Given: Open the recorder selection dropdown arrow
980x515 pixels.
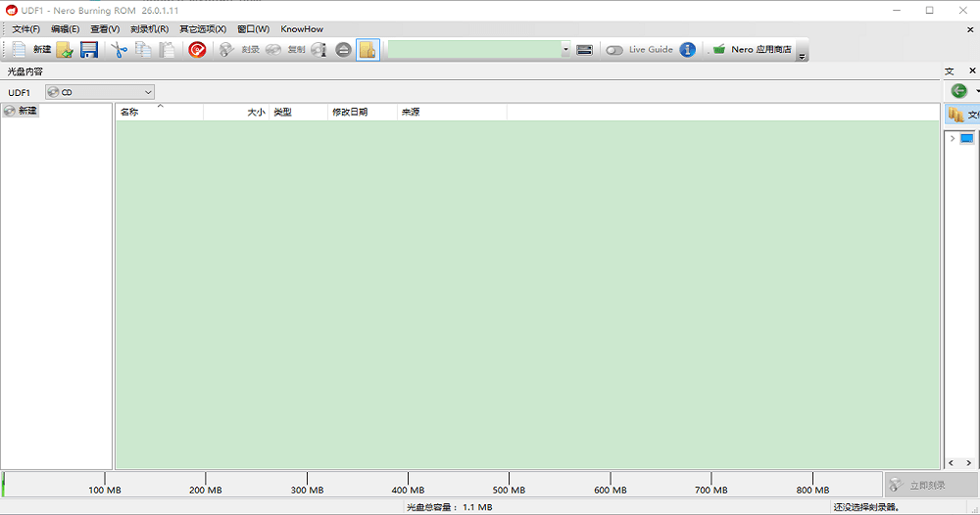Looking at the screenshot, I should click(x=565, y=50).
